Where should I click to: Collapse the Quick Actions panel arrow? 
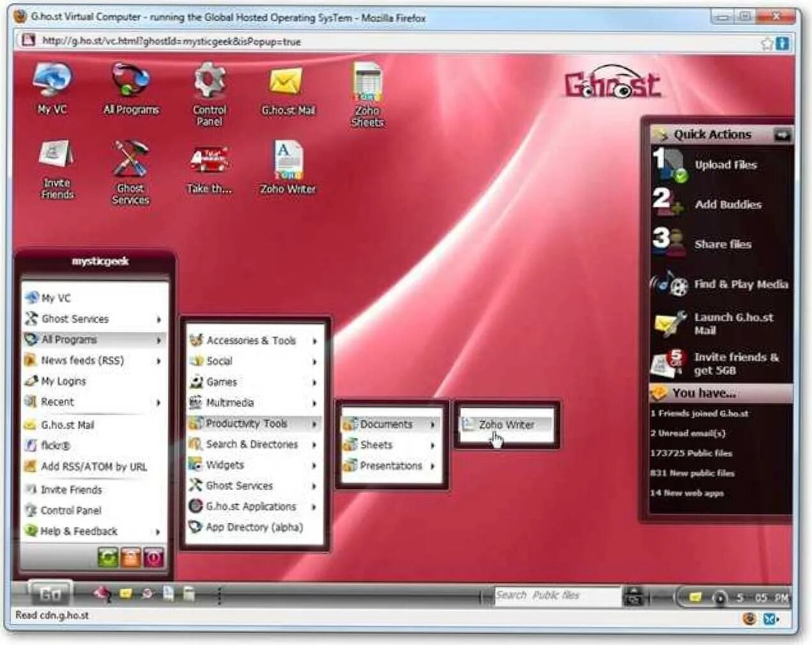782,134
